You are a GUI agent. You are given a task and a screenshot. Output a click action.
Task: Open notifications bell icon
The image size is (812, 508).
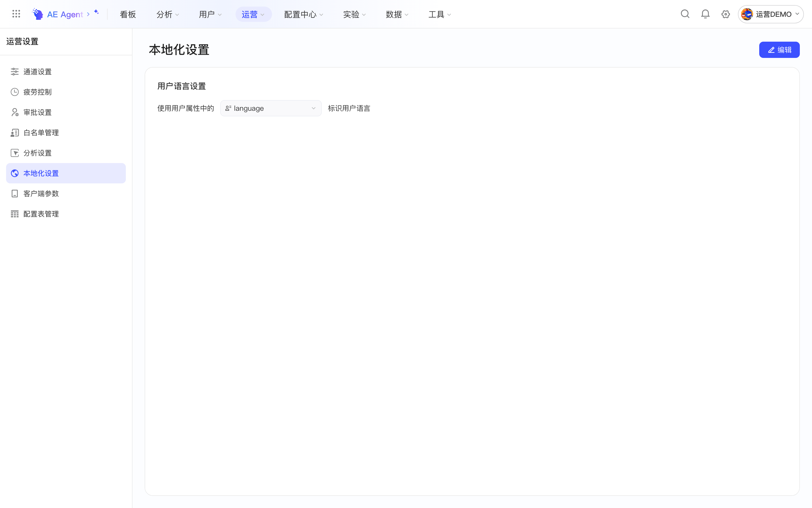click(705, 14)
